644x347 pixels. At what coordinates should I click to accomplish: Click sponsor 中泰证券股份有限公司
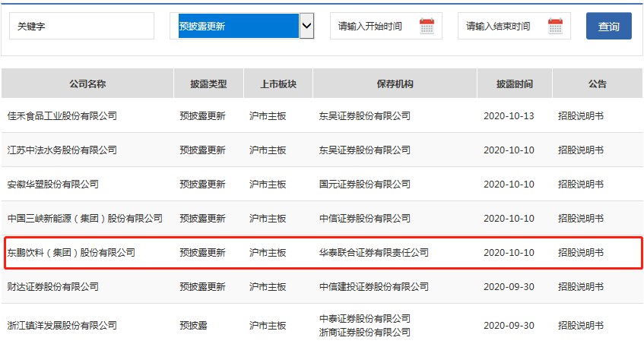pyautogui.click(x=365, y=319)
